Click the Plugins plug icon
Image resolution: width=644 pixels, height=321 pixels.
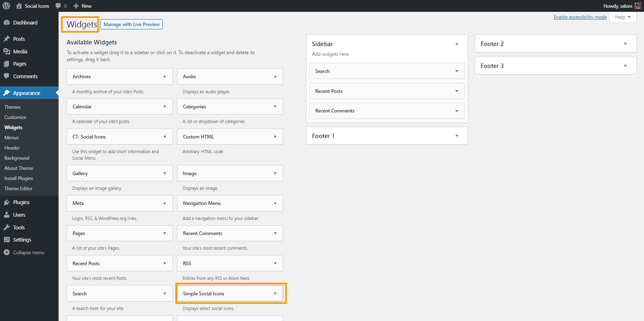(7, 202)
